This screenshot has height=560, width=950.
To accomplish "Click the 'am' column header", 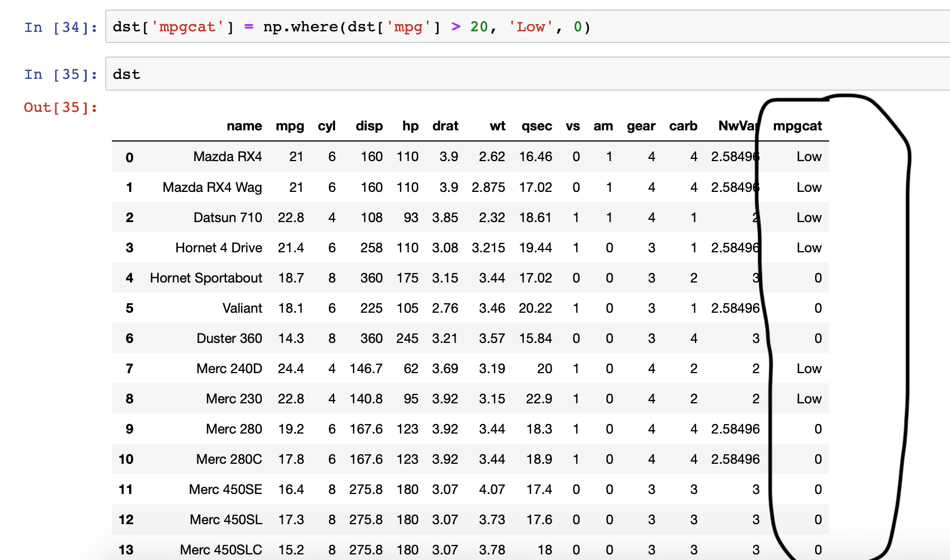I will (603, 126).
